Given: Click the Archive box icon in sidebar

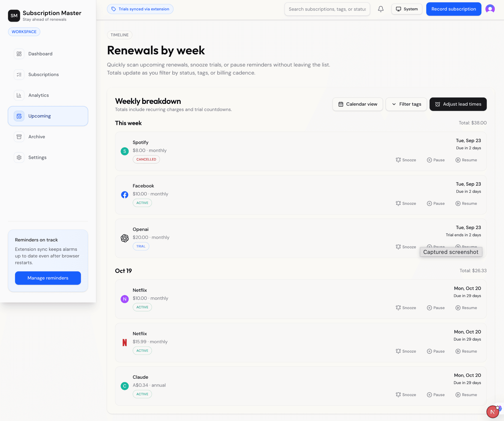Looking at the screenshot, I should pos(19,137).
